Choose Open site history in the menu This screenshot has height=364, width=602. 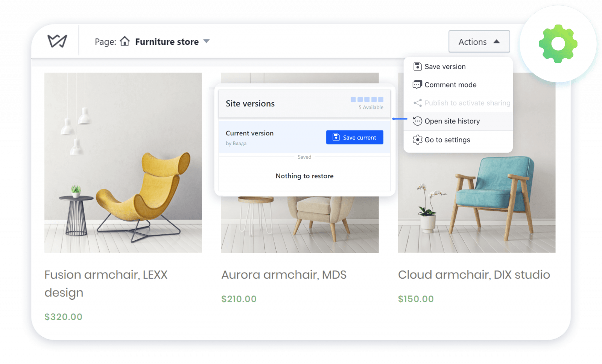coord(452,121)
